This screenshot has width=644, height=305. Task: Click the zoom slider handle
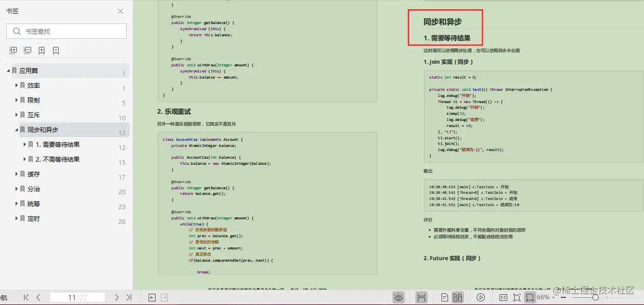point(596,297)
